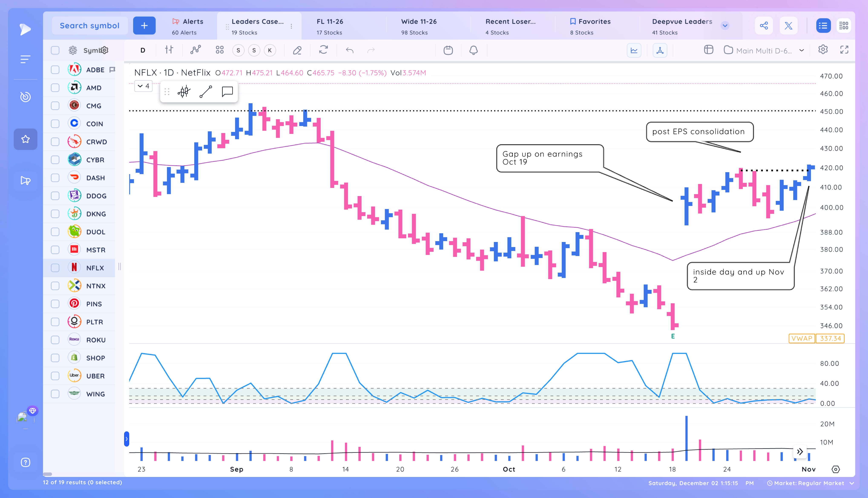Screen dimensions: 868x498
Task: Open chart settings gear icon
Action: coord(823,50)
